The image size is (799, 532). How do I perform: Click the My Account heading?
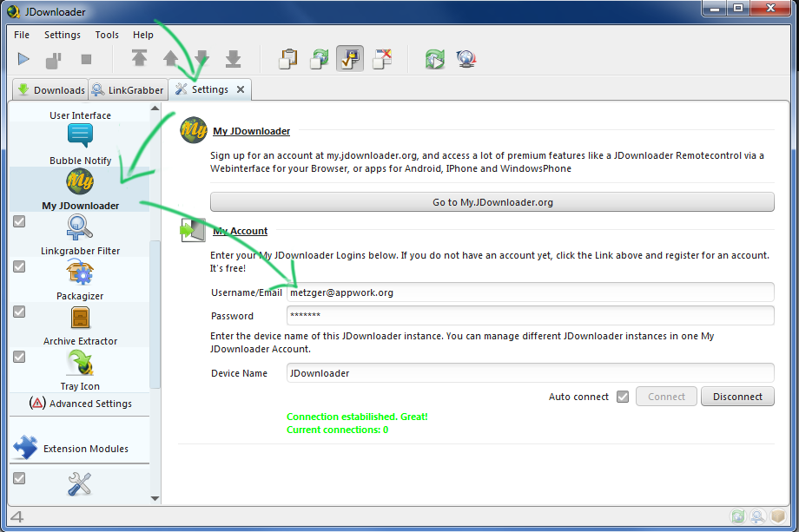click(240, 231)
